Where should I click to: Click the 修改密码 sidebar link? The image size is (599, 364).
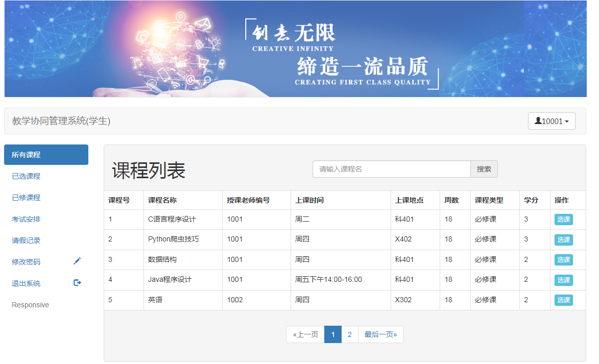pos(26,262)
